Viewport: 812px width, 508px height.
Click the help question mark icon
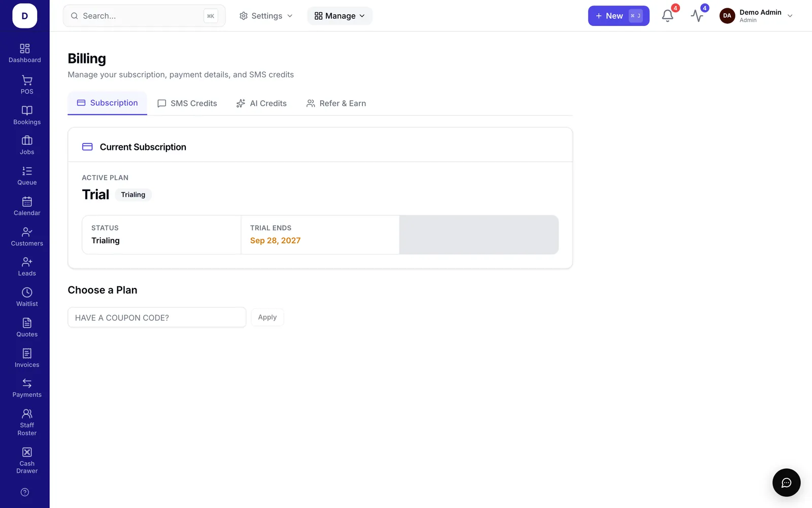coord(25,492)
